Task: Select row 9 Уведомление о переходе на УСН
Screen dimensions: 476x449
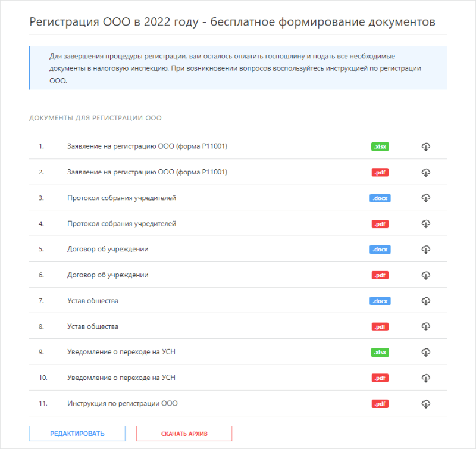Action: (121, 352)
